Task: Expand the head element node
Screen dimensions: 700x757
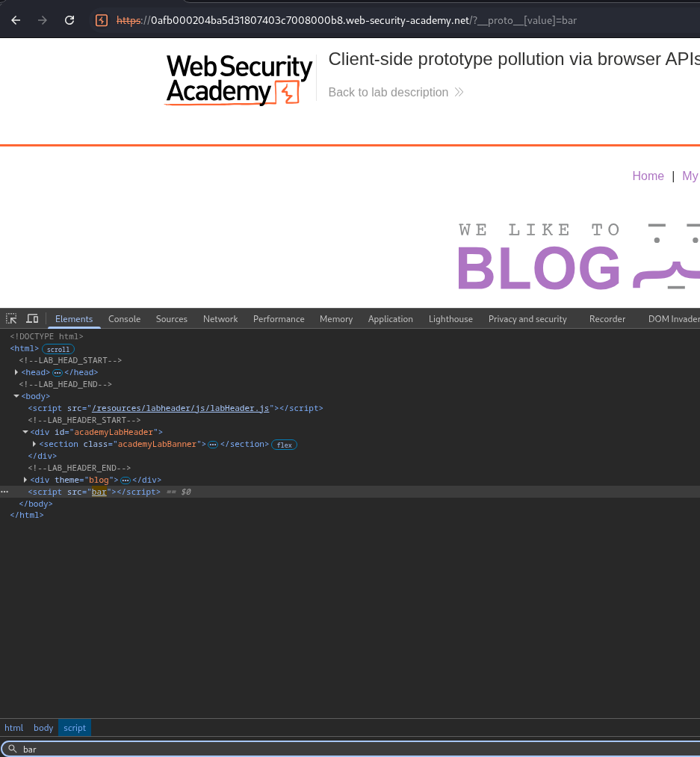Action: (x=16, y=372)
